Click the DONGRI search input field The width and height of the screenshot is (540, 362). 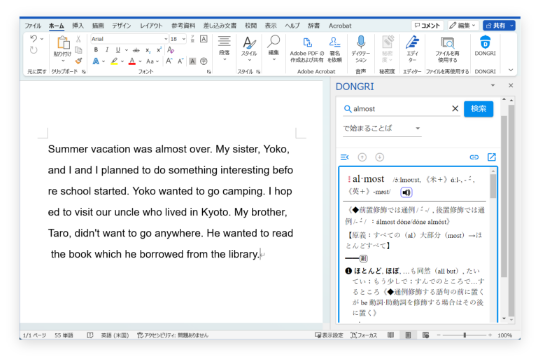click(402, 109)
